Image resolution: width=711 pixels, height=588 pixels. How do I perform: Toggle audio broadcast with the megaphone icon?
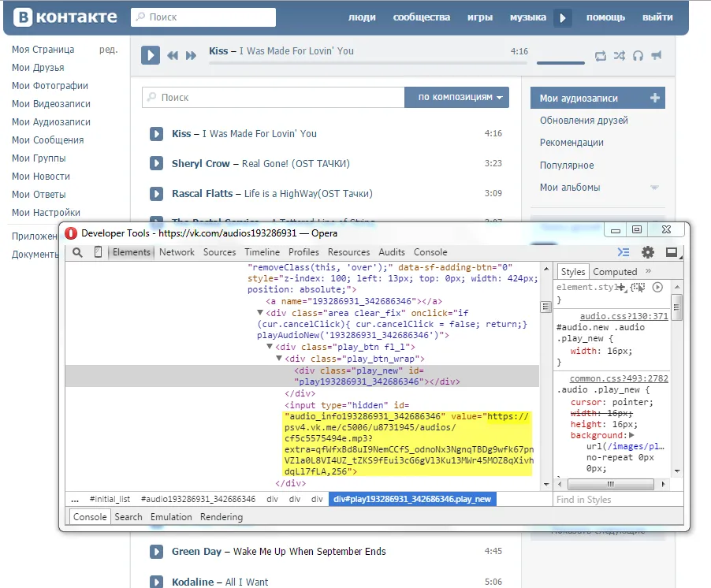(x=657, y=55)
